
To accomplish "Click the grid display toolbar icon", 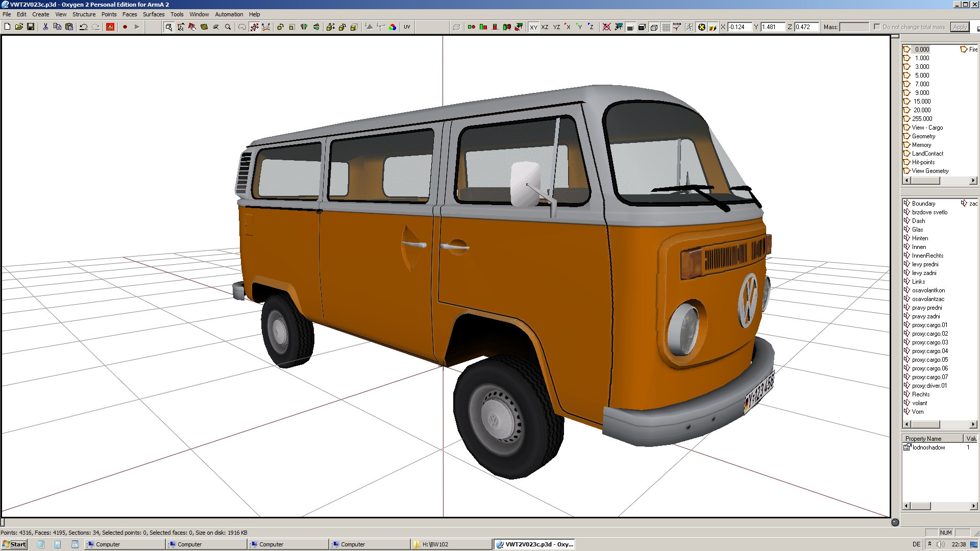I will pyautogui.click(x=666, y=27).
